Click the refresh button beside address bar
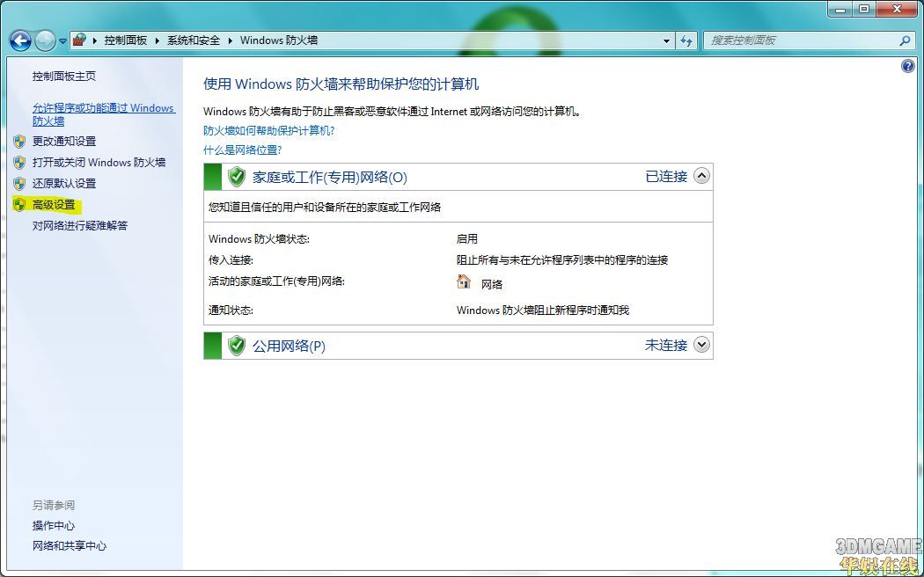The image size is (924, 577). [x=686, y=40]
